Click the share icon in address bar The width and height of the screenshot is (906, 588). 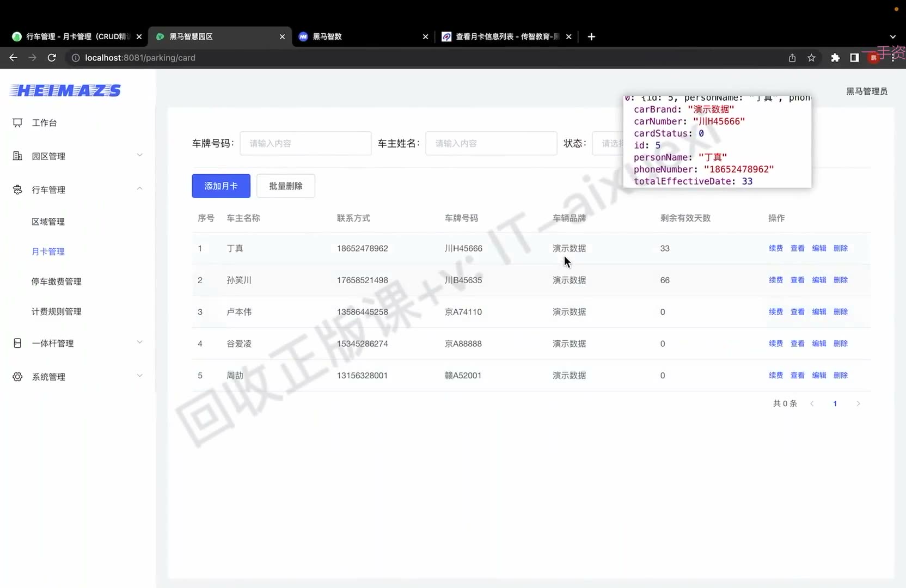(x=792, y=58)
